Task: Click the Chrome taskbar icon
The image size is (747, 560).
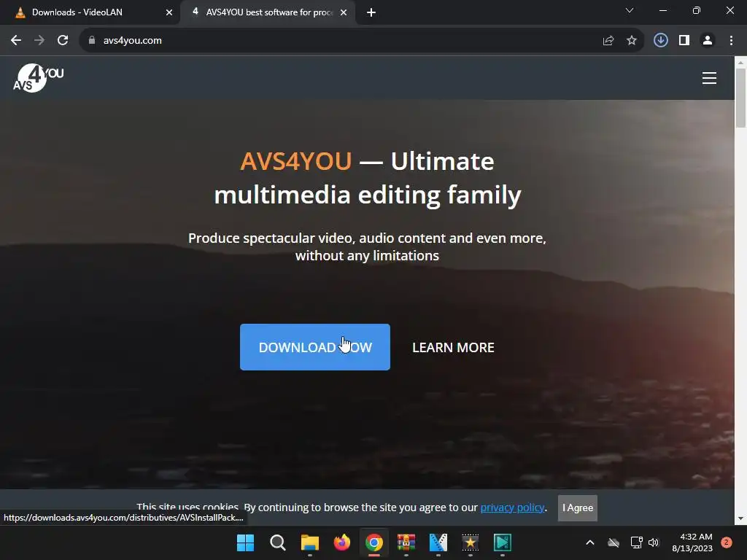Action: pos(374,542)
